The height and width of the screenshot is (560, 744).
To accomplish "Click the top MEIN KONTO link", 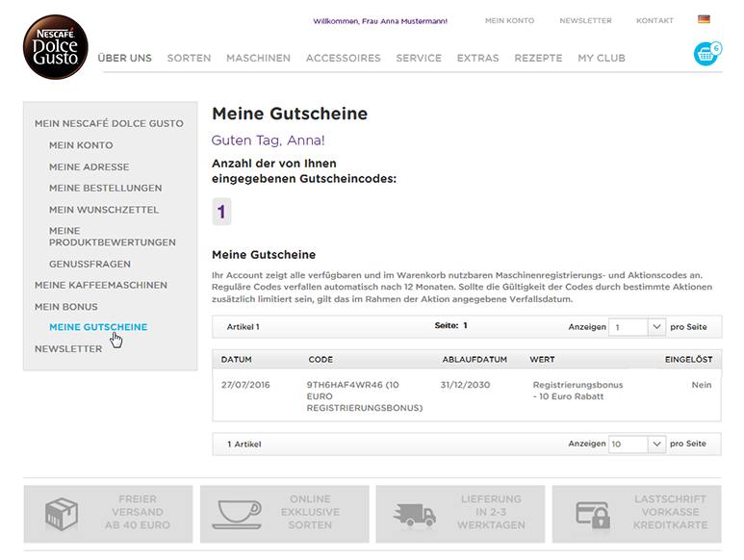I will pyautogui.click(x=509, y=21).
